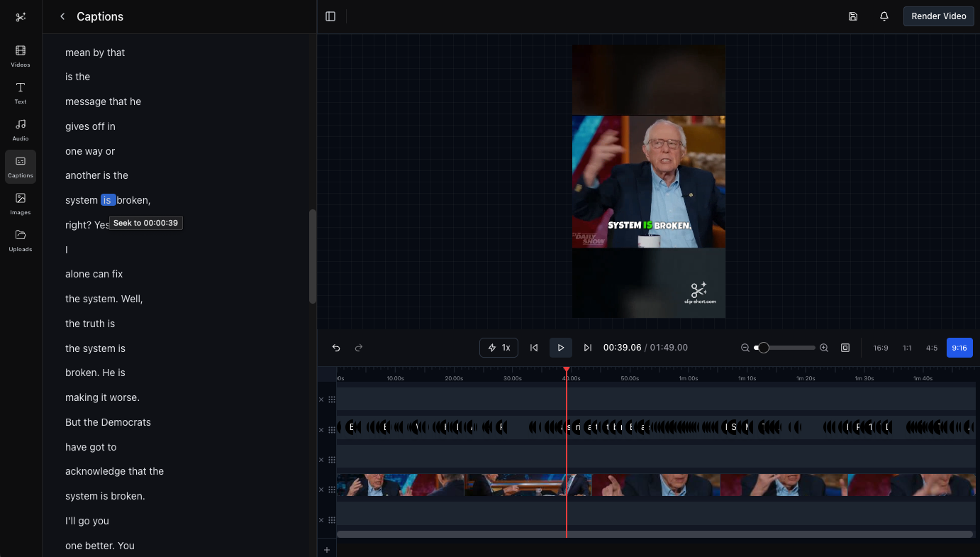Viewport: 980px width, 557px height.
Task: Select the 4:5 aspect ratio
Action: (x=932, y=348)
